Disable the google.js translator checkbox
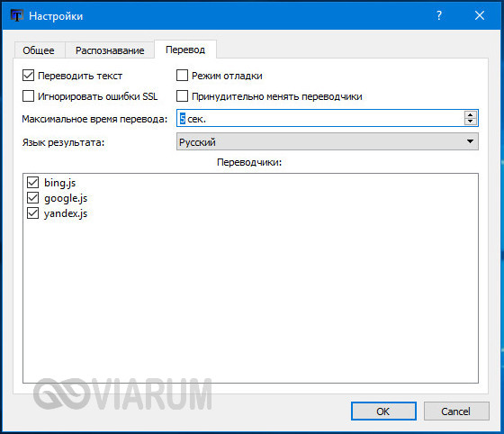504x434 pixels. pos(32,198)
